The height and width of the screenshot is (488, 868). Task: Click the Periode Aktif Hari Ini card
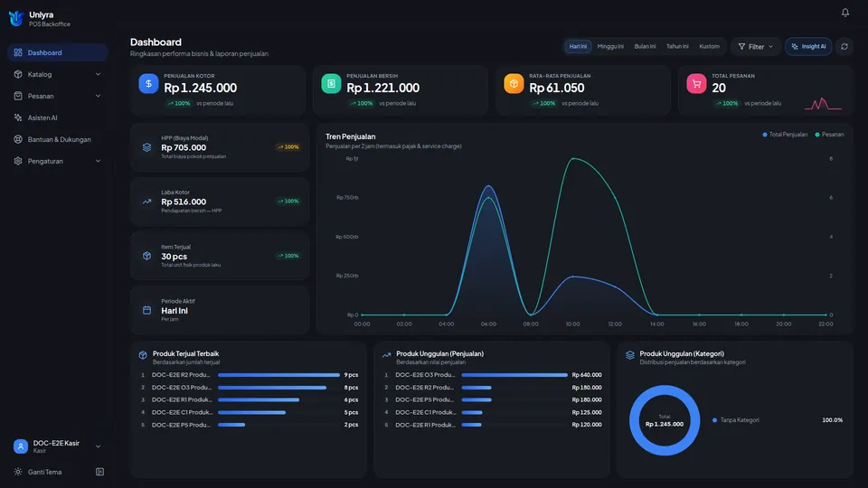tap(220, 310)
